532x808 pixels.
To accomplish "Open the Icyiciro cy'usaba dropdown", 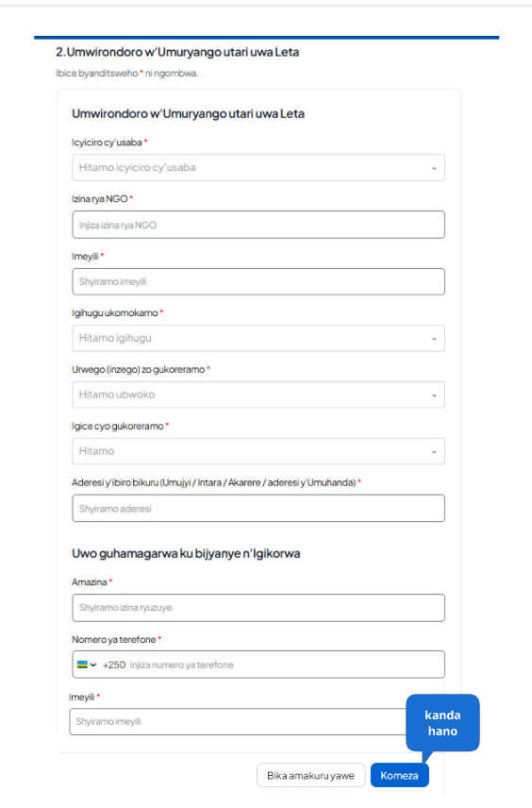I will (x=258, y=167).
